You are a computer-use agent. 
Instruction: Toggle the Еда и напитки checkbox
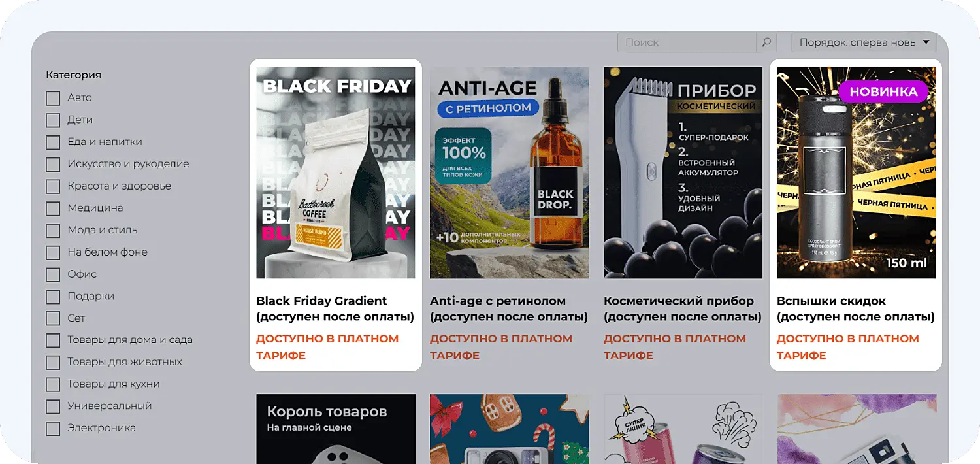click(53, 142)
